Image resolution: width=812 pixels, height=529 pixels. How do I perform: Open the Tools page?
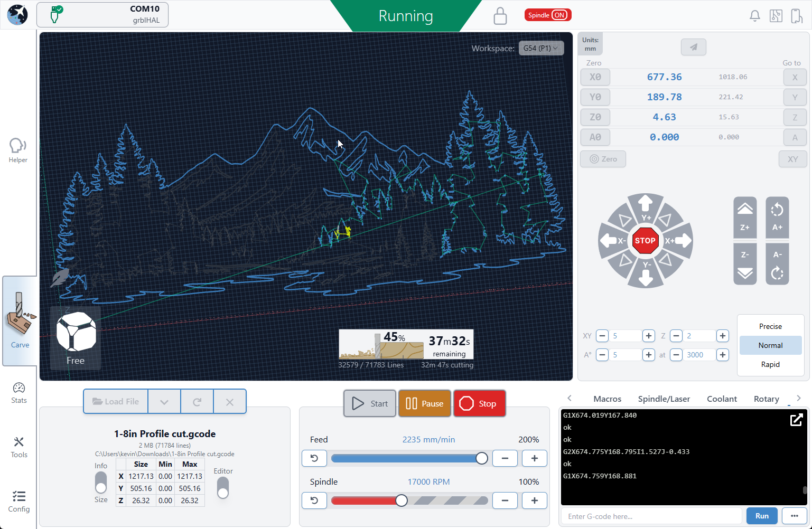click(19, 447)
